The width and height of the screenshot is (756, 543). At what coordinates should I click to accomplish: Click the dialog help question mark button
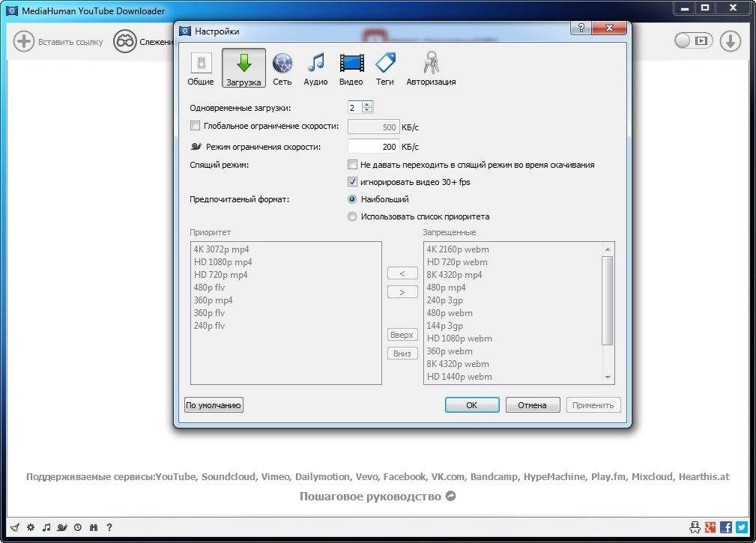point(581,28)
